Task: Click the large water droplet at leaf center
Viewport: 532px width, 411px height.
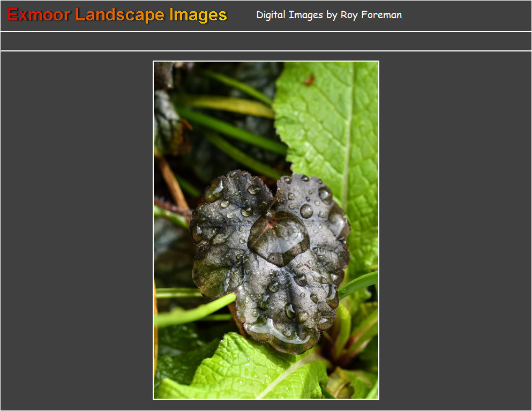Action: 279,236
